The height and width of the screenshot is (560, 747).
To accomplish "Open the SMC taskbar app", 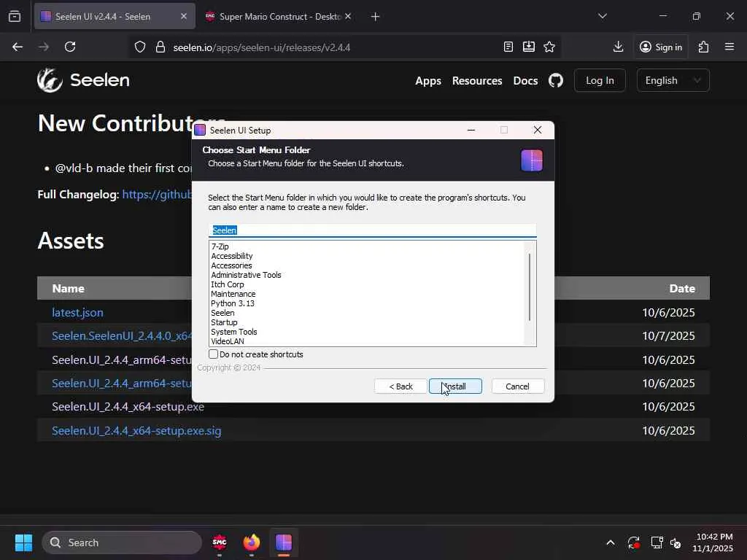I will [220, 542].
